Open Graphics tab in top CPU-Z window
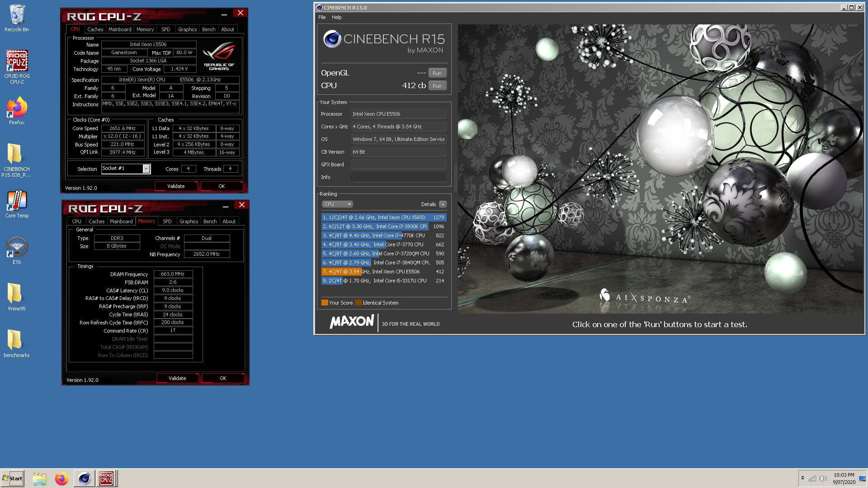 [188, 29]
